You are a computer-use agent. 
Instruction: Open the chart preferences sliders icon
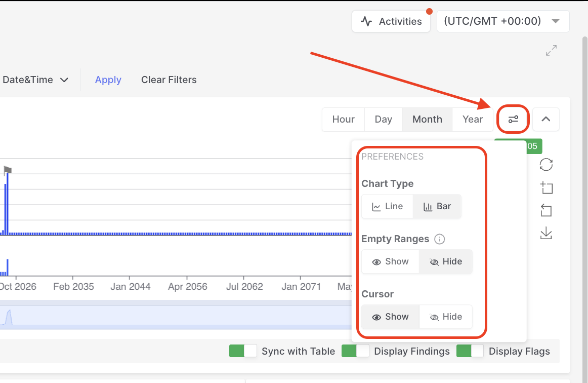coord(513,120)
